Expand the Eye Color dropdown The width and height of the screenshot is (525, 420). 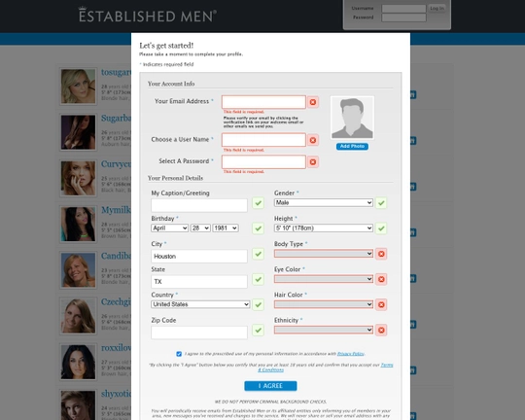324,279
